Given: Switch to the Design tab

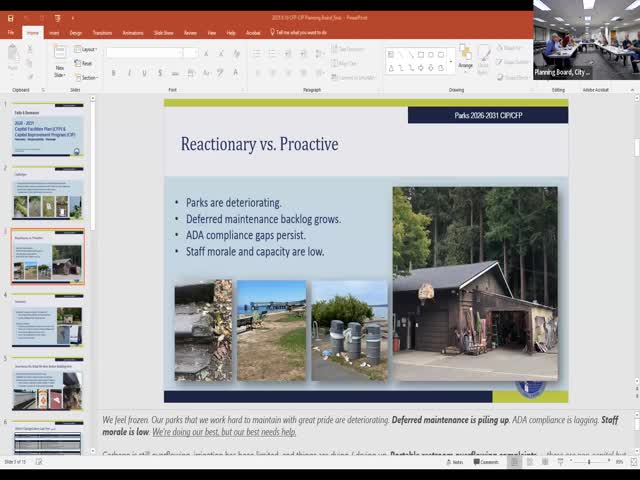Looking at the screenshot, I should pos(76,33).
